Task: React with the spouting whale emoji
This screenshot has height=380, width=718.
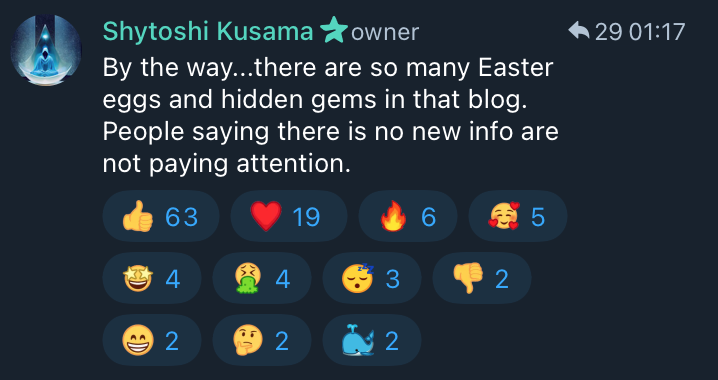Action: coord(372,340)
